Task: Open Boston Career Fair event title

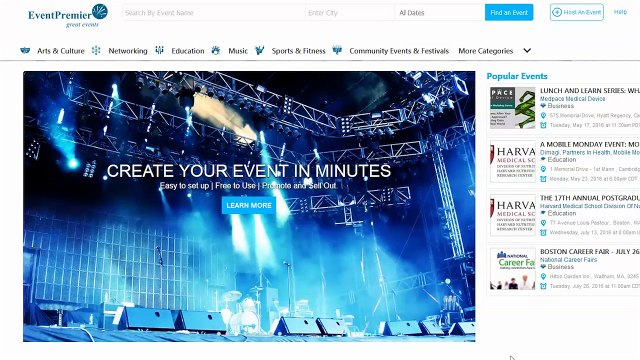Action: (590, 251)
